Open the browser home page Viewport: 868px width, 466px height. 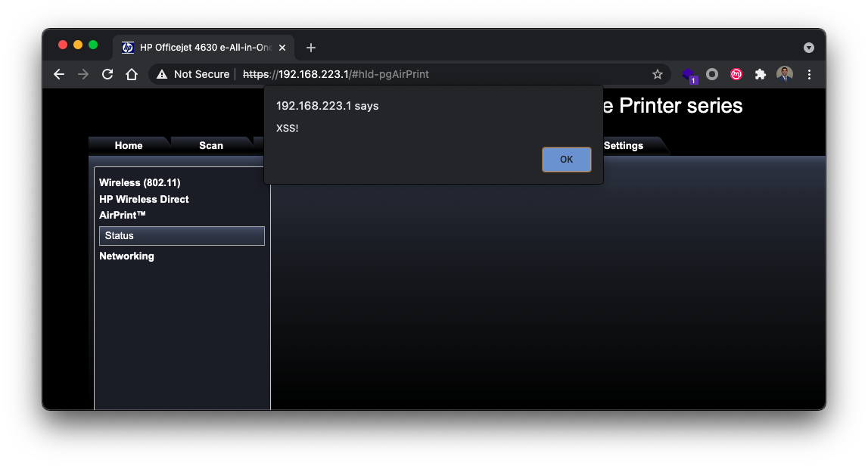point(132,74)
